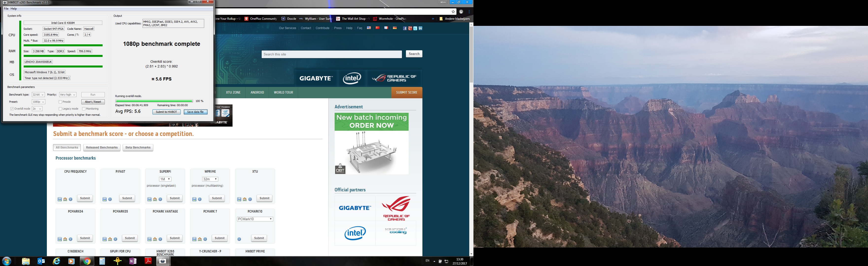
Task: Click the SUBMIT SCORE button
Action: coord(407,92)
